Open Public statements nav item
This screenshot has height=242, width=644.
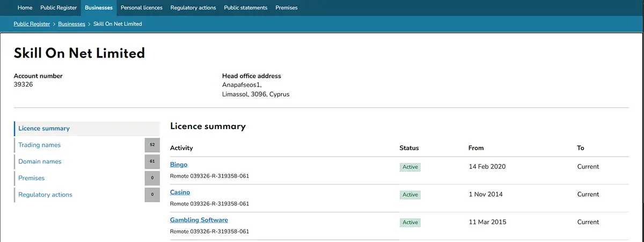click(x=246, y=8)
